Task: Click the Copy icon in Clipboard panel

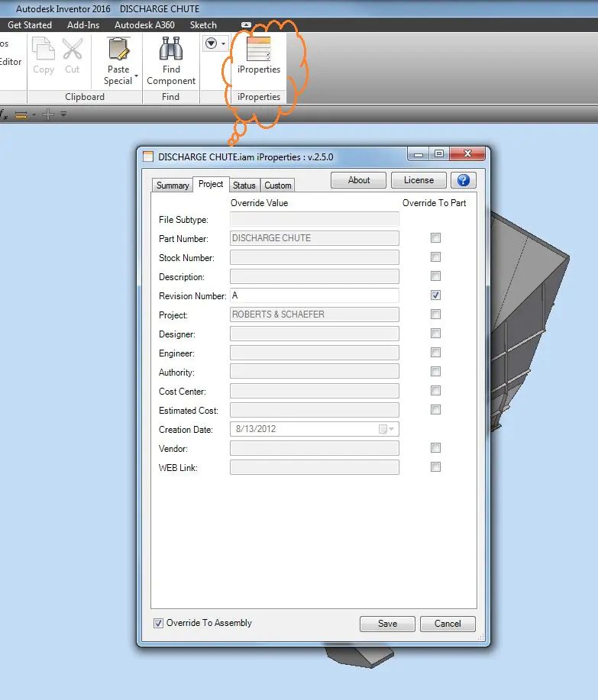Action: [x=44, y=49]
